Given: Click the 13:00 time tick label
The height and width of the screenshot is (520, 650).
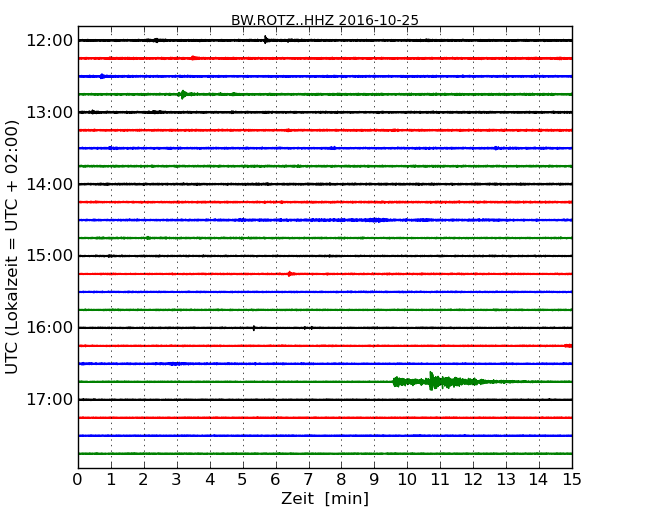Looking at the screenshot, I should click(49, 112).
